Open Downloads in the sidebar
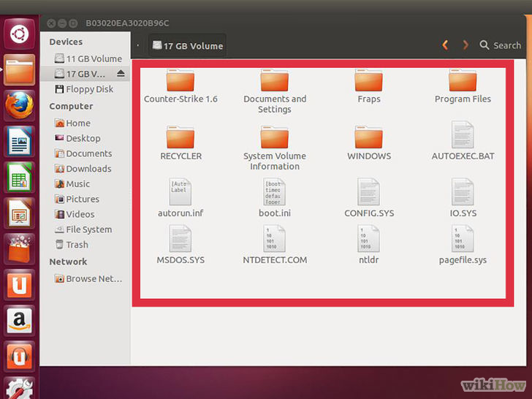532x399 pixels. 85,169
